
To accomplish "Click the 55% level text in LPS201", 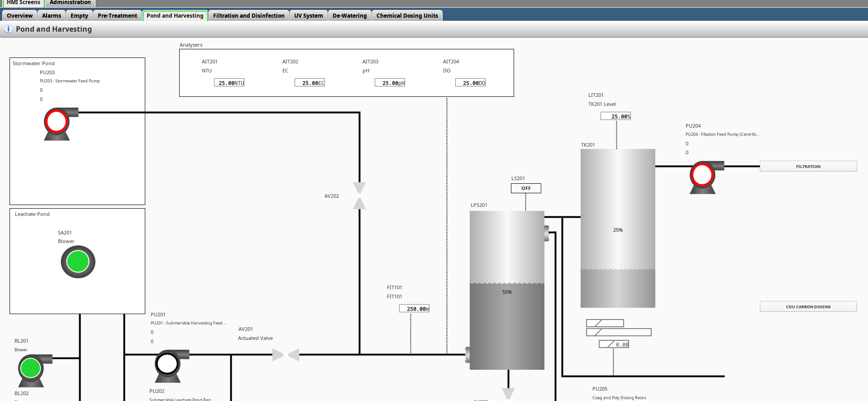I will [507, 292].
